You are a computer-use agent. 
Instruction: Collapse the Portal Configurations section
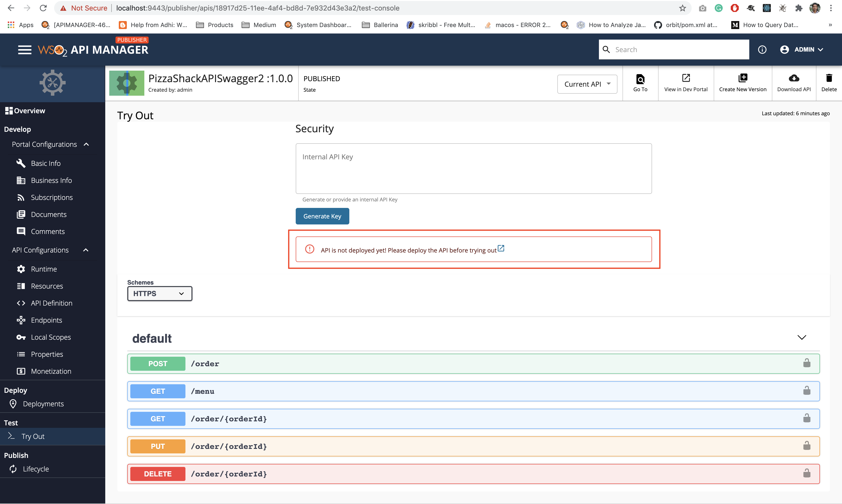coord(86,144)
